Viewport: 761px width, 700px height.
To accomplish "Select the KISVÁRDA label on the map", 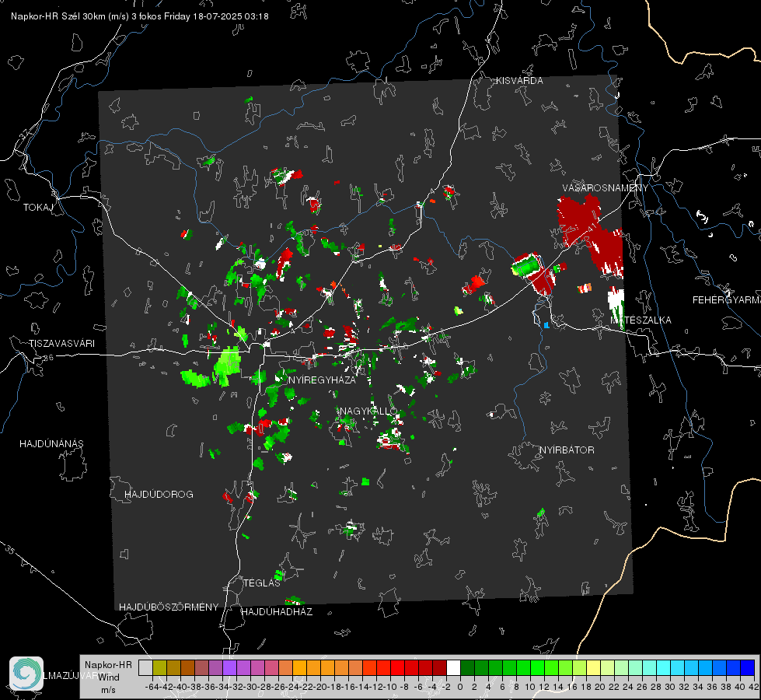I will pos(519,81).
